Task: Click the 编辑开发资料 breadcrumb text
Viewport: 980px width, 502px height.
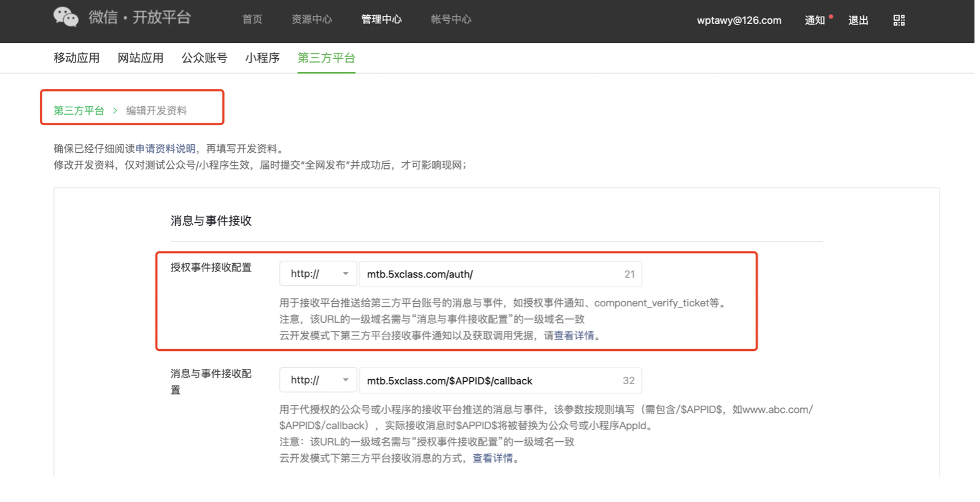Action: click(x=157, y=111)
